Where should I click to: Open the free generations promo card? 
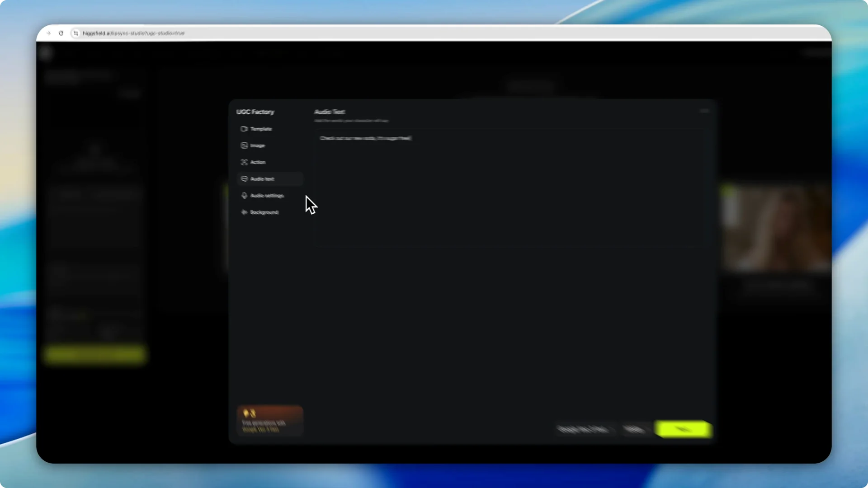(270, 421)
